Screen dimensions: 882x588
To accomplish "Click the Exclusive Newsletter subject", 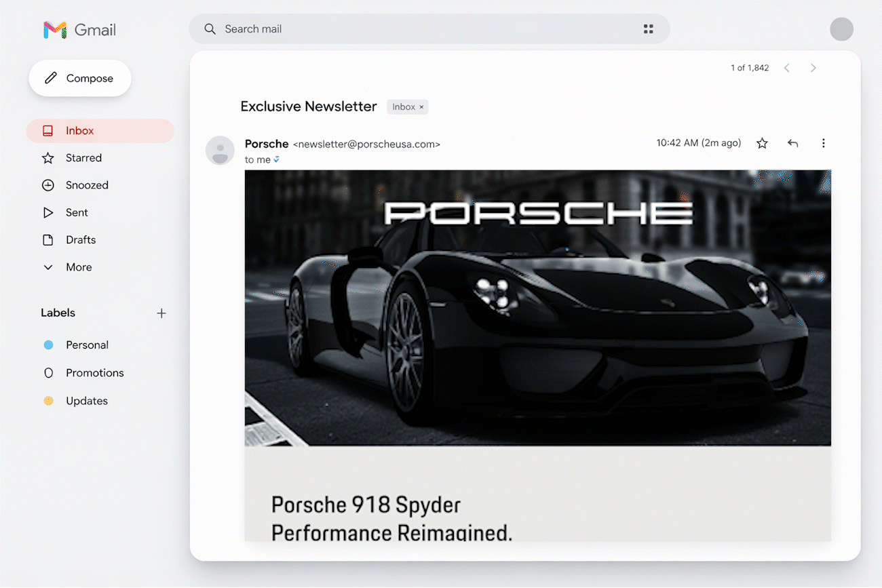I will [309, 106].
